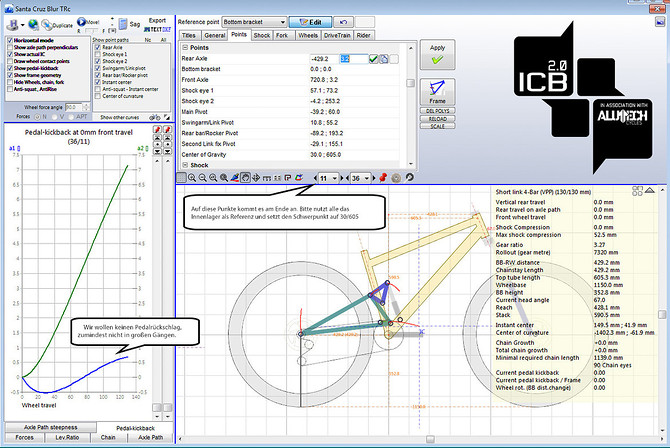Screen dimensions: 670x448
Task: Enable Draw wheel contact points
Action: coord(10,61)
